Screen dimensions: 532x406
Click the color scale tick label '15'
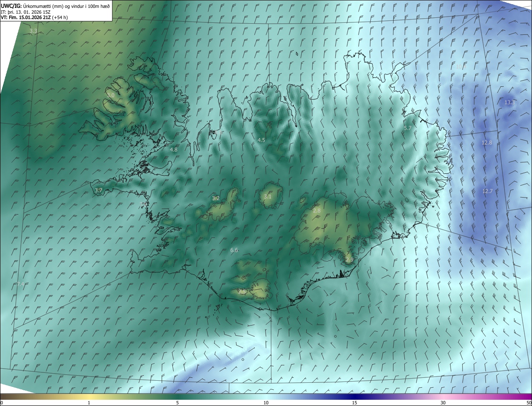pos(355,403)
